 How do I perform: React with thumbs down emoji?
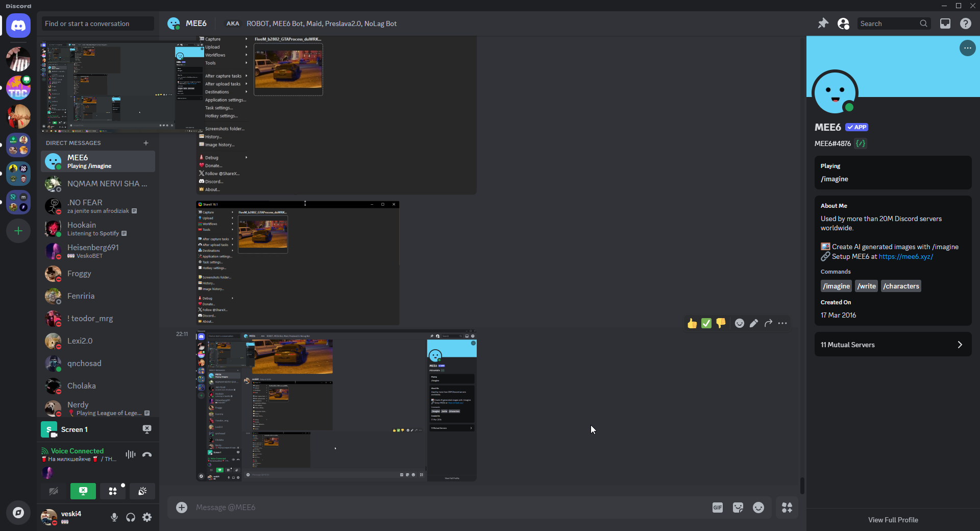click(721, 323)
